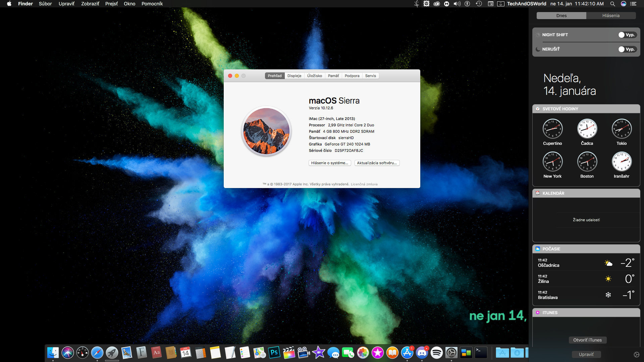
Task: Toggle Night Shift switch off
Action: [626, 35]
